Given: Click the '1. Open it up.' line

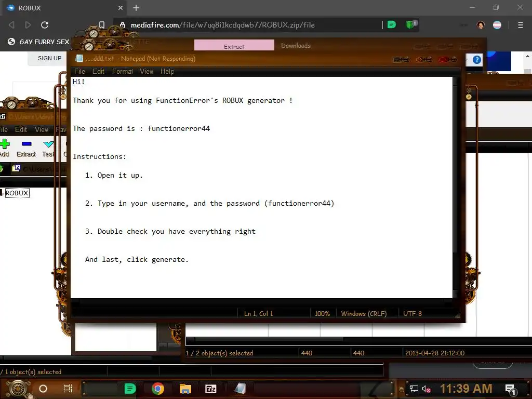Looking at the screenshot, I should (114, 175).
